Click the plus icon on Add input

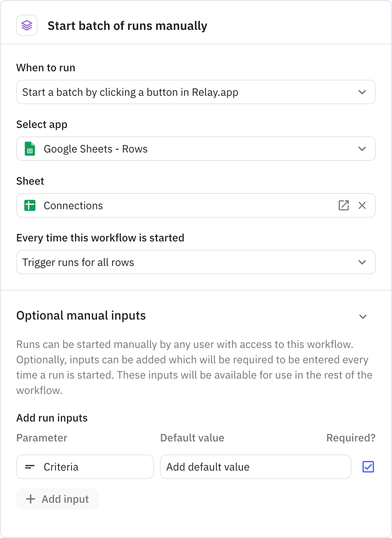click(31, 499)
